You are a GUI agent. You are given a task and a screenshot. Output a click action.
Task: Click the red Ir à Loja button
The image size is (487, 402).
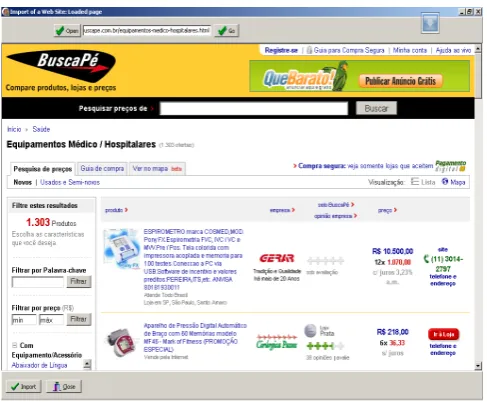[x=443, y=334]
